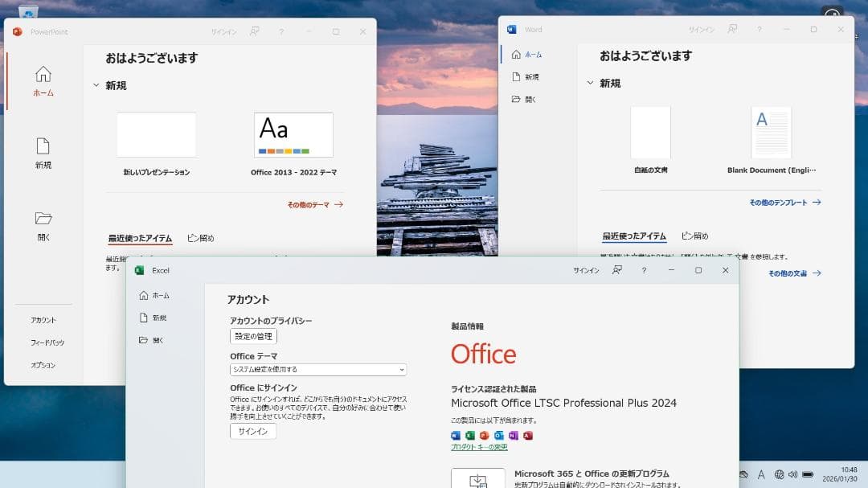Open the プロダクト キーの変更 link
868x488 pixels.
click(x=479, y=448)
